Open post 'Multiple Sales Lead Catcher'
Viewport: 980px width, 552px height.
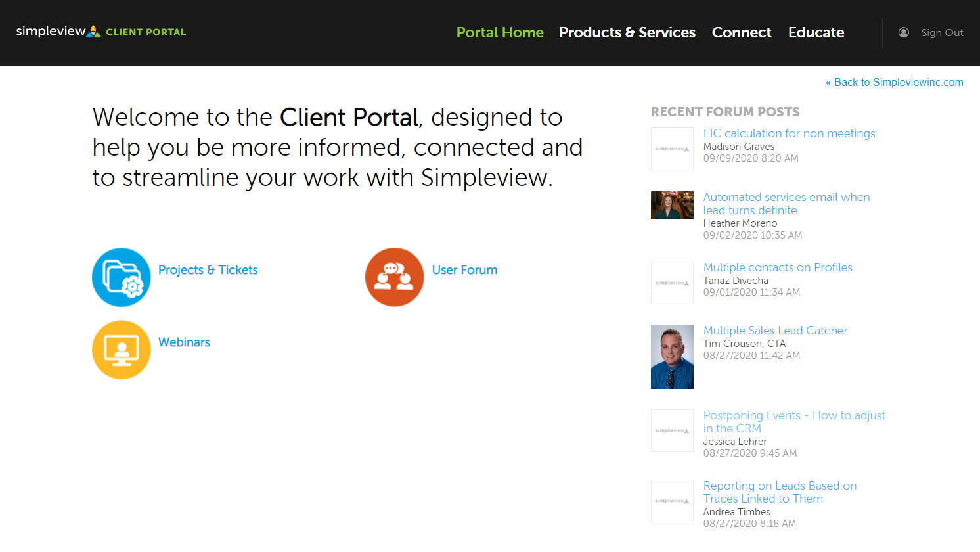[x=775, y=331]
